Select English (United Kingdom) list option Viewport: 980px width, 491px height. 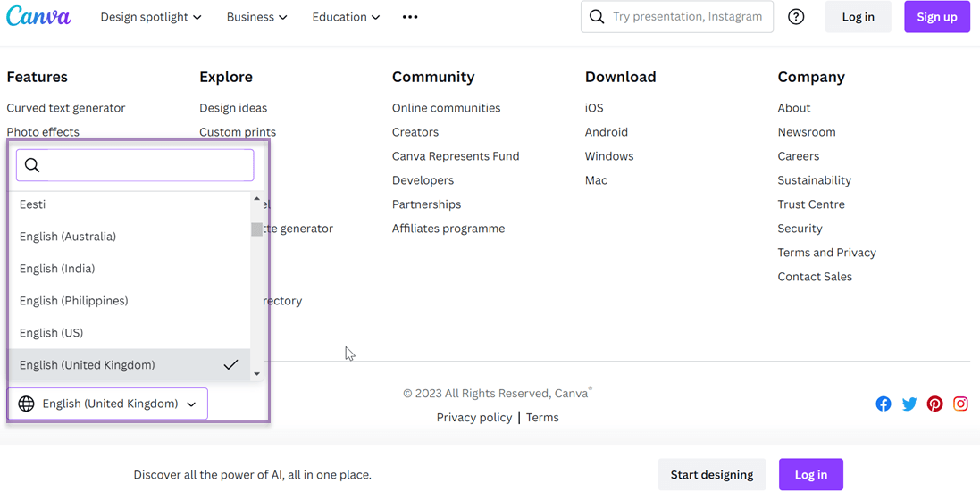130,365
